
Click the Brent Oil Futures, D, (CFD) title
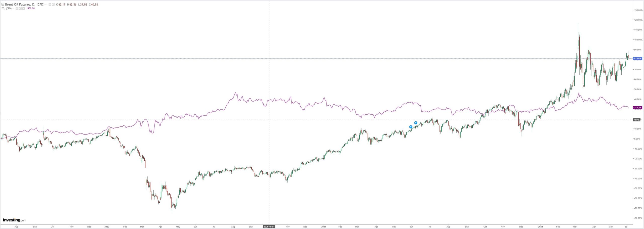pos(25,5)
